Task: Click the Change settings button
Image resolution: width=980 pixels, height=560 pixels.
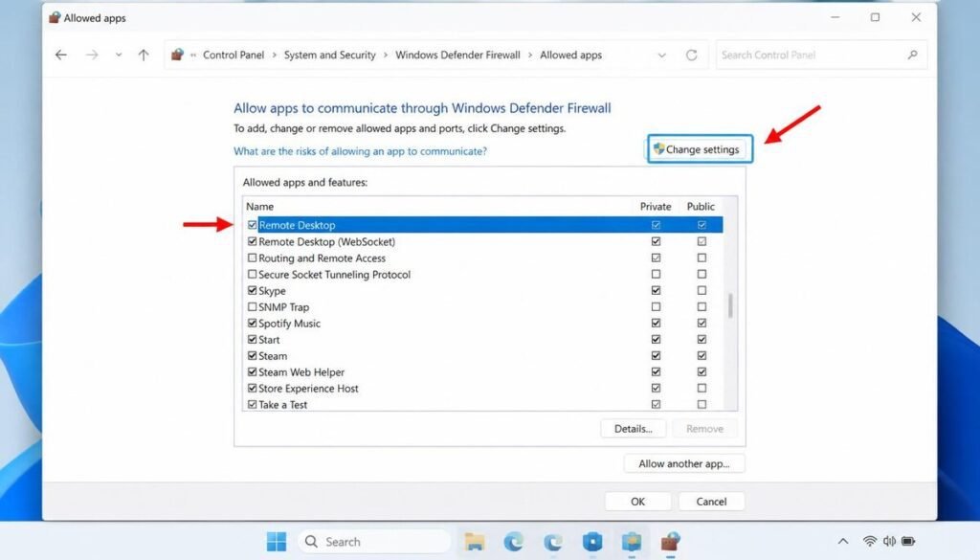Action: pyautogui.click(x=700, y=148)
